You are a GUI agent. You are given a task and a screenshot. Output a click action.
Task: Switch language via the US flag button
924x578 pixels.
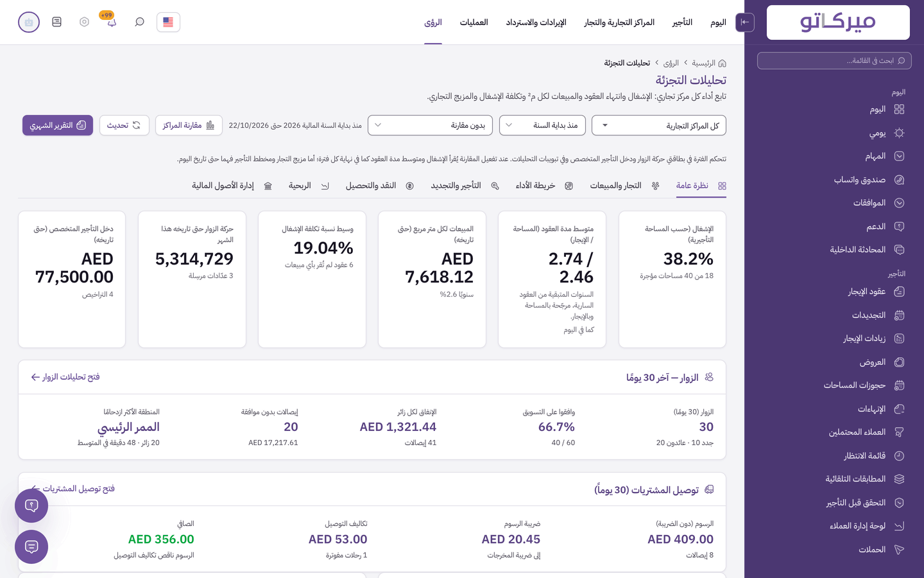pyautogui.click(x=168, y=22)
